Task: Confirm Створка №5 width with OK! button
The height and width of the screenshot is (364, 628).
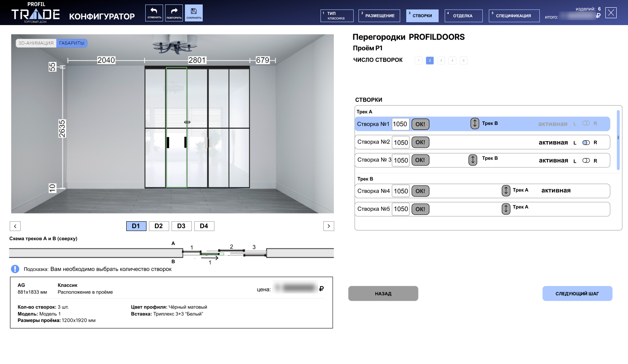Action: click(x=420, y=209)
